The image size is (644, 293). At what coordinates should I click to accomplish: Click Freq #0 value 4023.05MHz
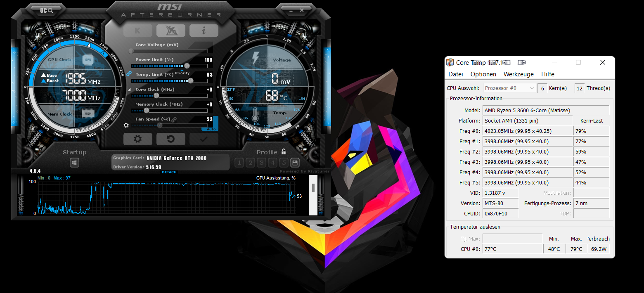[527, 131]
